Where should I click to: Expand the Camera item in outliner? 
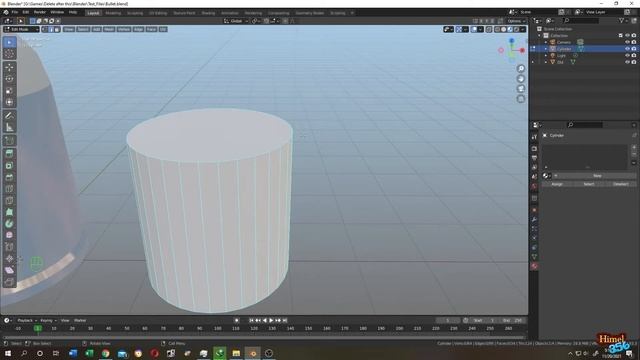[546, 42]
